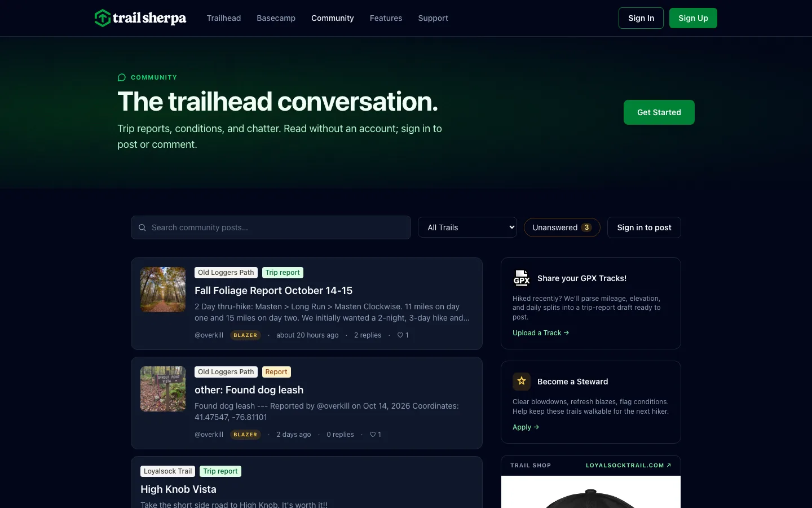Click the about 20 hours ago timestamp
The width and height of the screenshot is (812, 508).
click(307, 335)
